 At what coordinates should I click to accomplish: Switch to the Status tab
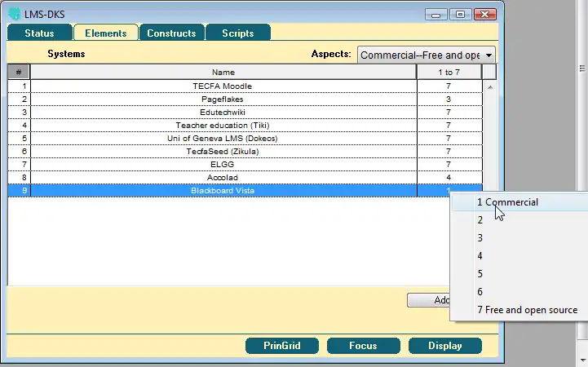[x=39, y=33]
